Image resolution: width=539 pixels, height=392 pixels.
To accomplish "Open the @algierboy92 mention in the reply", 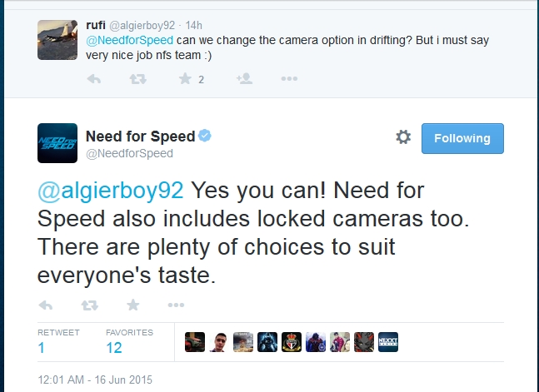I will [110, 191].
